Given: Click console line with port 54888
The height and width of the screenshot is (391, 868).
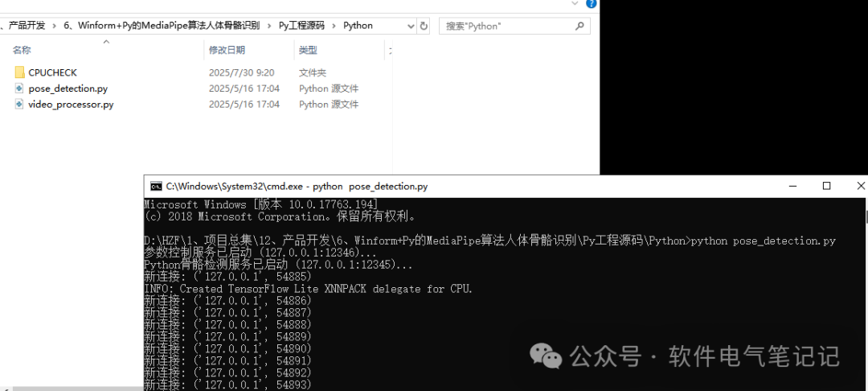Looking at the screenshot, I should coord(227,324).
